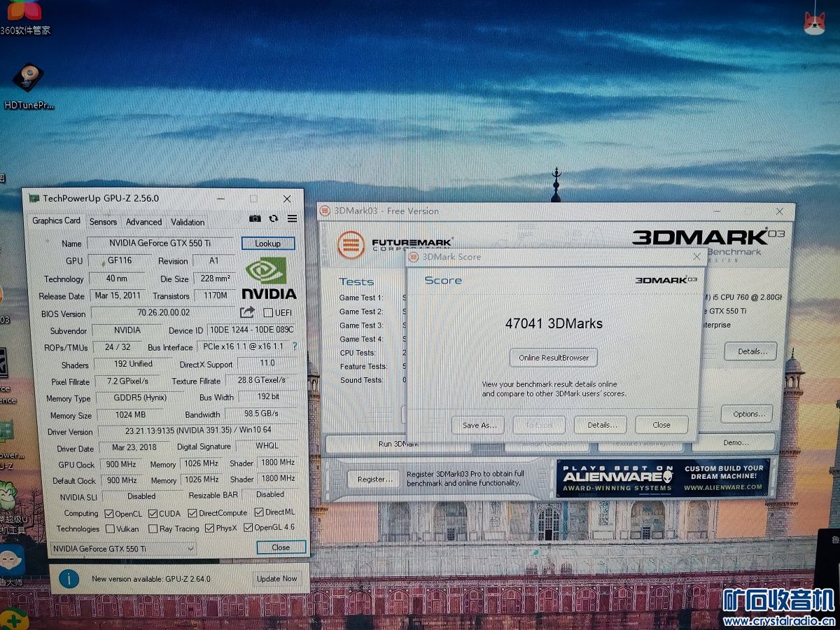Click the Futuremark orange logo icon
The width and height of the screenshot is (840, 630).
(351, 244)
